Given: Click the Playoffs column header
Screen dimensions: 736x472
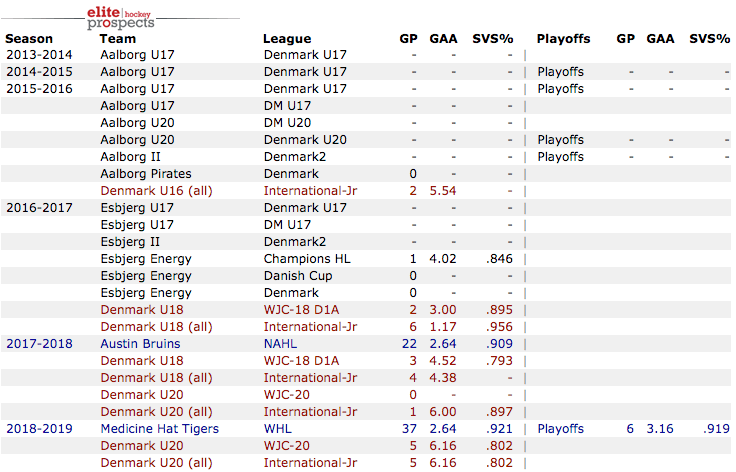Looking at the screenshot, I should coord(563,39).
